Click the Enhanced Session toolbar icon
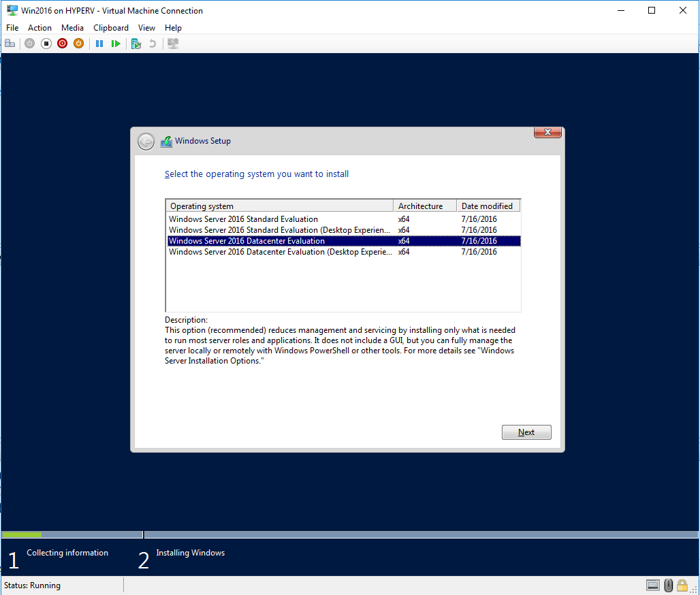This screenshot has height=595, width=700. click(x=173, y=44)
